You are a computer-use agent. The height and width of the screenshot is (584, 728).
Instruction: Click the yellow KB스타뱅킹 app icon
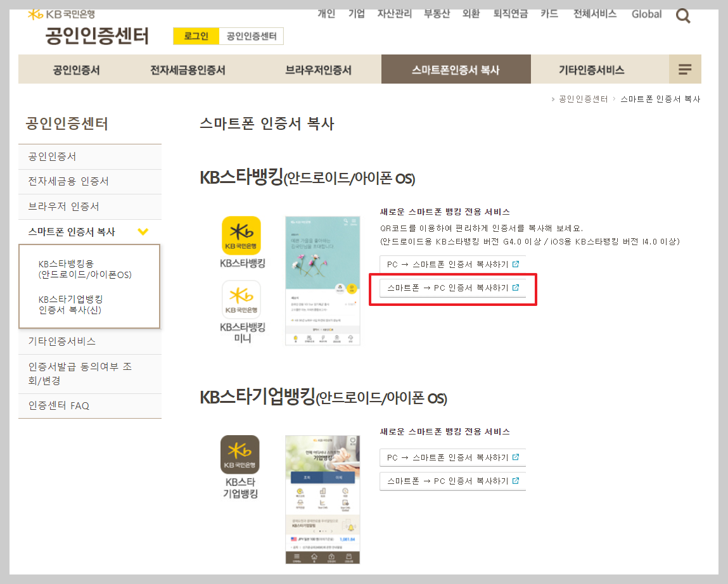[x=241, y=236]
